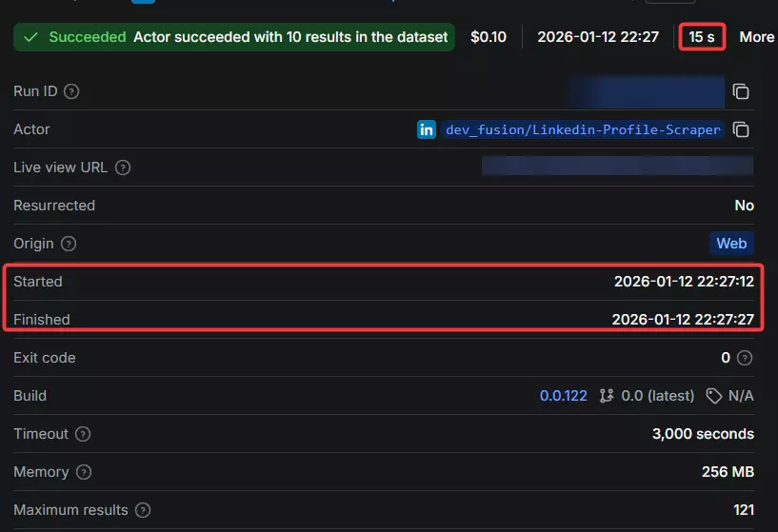
Task: Click the tag icon next to N/A
Action: [713, 396]
